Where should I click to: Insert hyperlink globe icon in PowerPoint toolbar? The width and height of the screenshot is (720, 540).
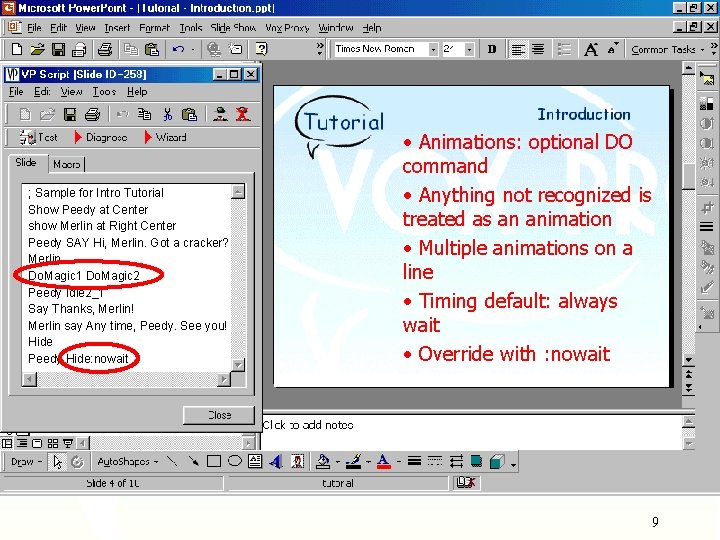click(x=214, y=49)
